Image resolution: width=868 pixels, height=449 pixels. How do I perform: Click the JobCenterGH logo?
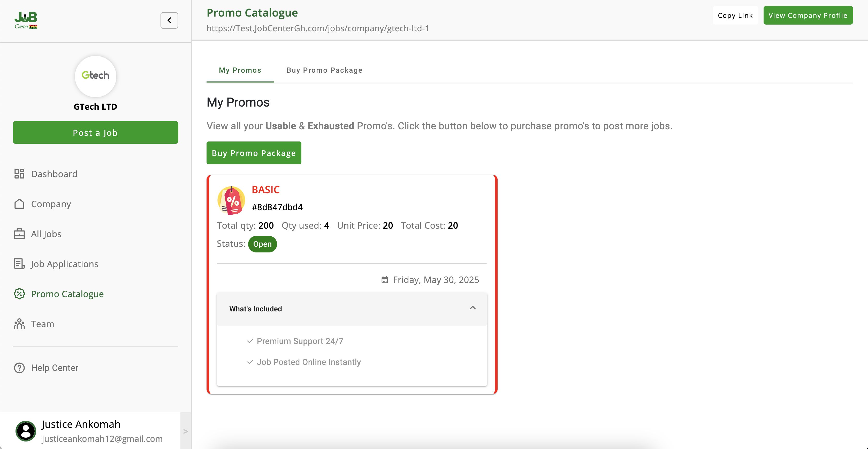point(26,20)
